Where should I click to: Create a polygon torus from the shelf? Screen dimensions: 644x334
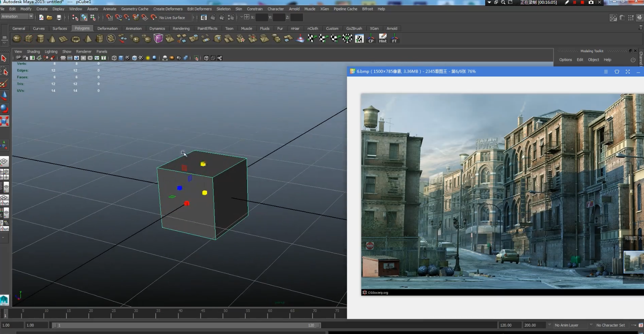pyautogui.click(x=76, y=39)
